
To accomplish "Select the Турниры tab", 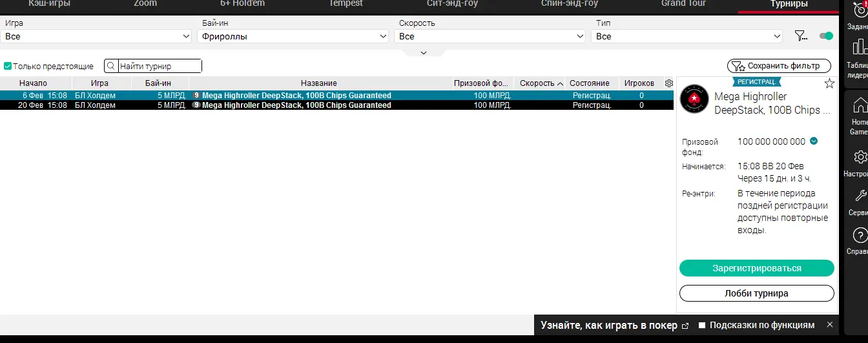I will point(789,5).
